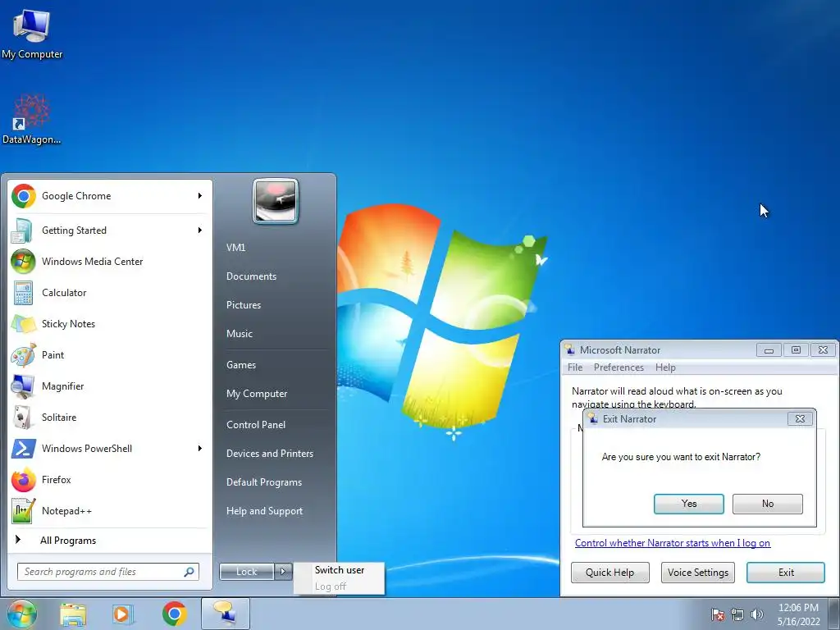
Task: Open the Windows PowerShell icon
Action: click(x=24, y=449)
